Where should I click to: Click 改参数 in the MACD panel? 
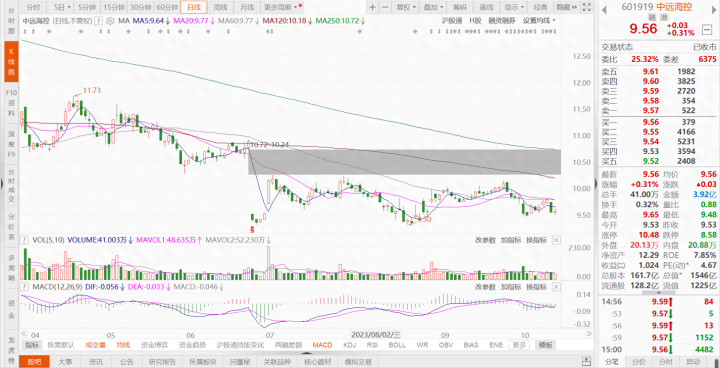pyautogui.click(x=485, y=287)
